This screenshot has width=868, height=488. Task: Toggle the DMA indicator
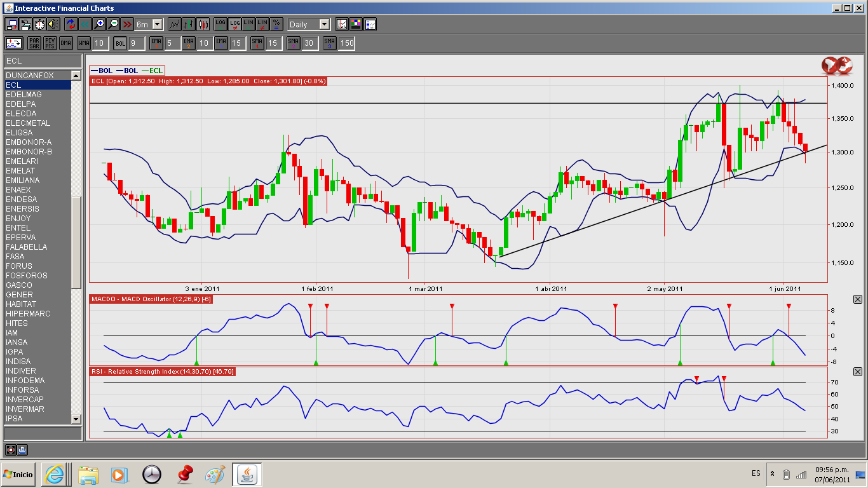tap(66, 43)
